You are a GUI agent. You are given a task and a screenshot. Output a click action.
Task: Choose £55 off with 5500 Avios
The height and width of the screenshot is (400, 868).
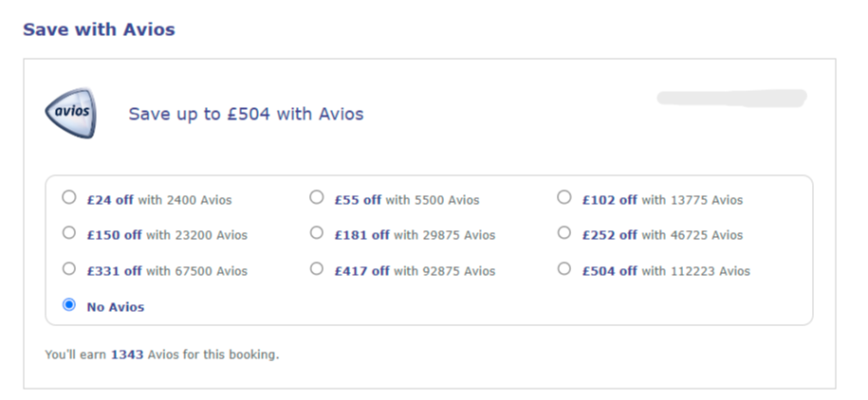click(x=317, y=197)
